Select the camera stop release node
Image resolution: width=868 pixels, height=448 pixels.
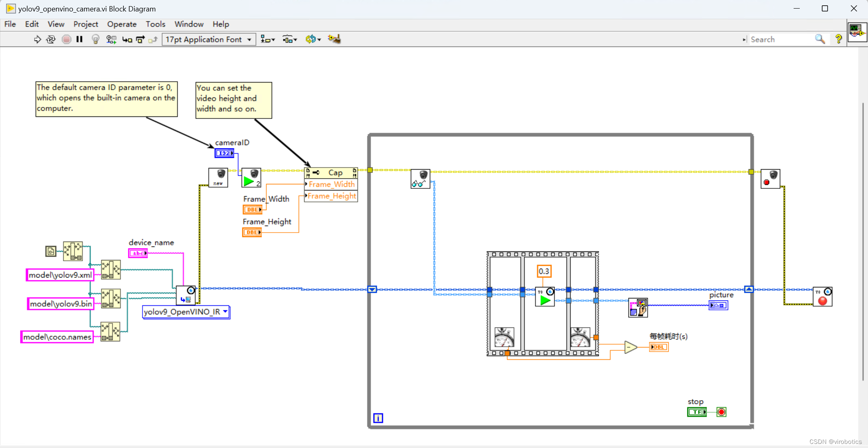pos(770,179)
